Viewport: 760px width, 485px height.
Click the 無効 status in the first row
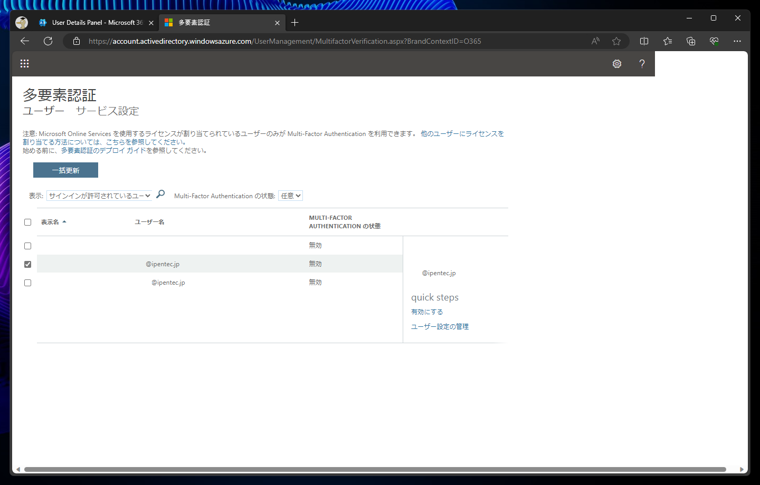tap(315, 245)
